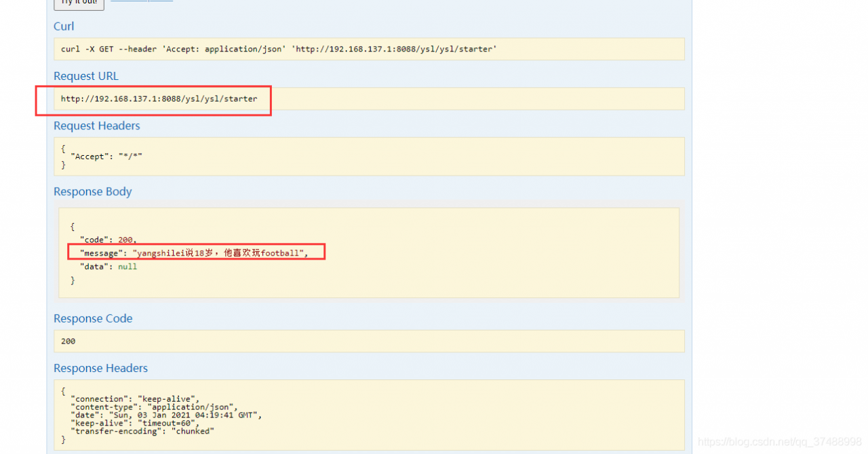Click the 200 value in the Response Code box
The height and width of the screenshot is (454, 868).
point(68,342)
